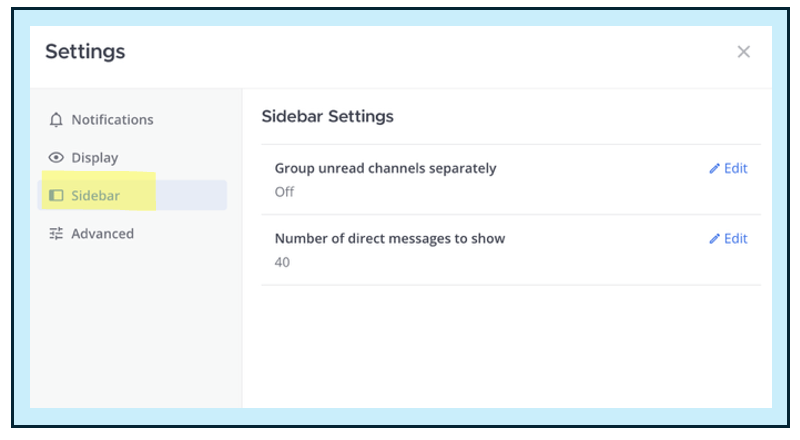Switch to the Display settings tab
Image resolution: width=800 pixels, height=440 pixels.
click(95, 158)
